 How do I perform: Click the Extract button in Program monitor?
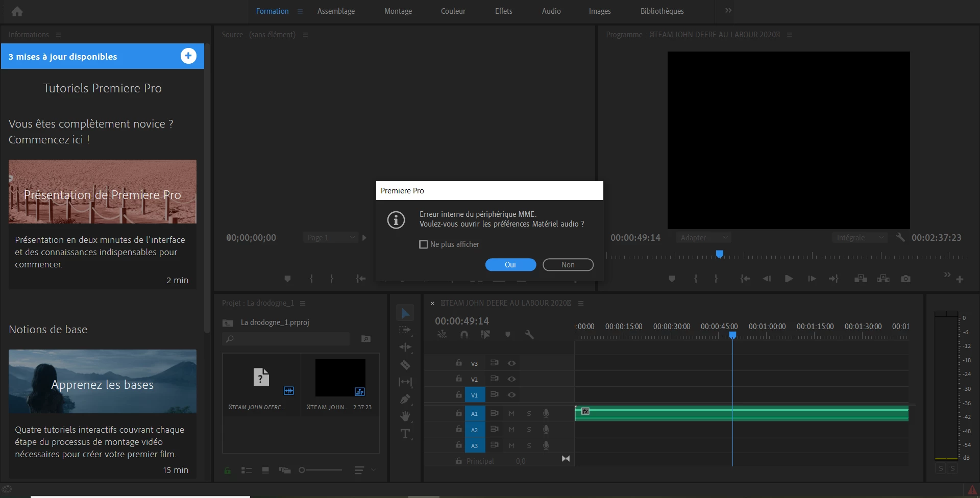click(883, 279)
